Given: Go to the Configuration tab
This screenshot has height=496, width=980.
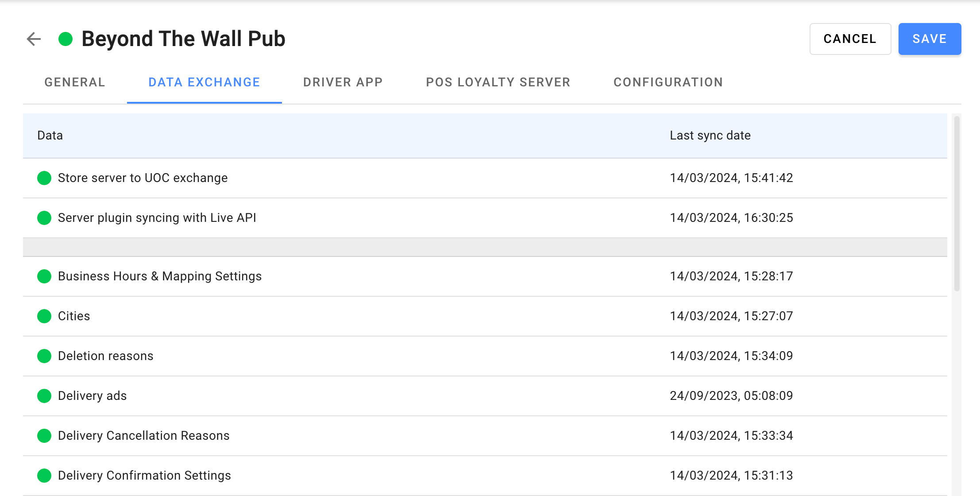Looking at the screenshot, I should coord(668,82).
